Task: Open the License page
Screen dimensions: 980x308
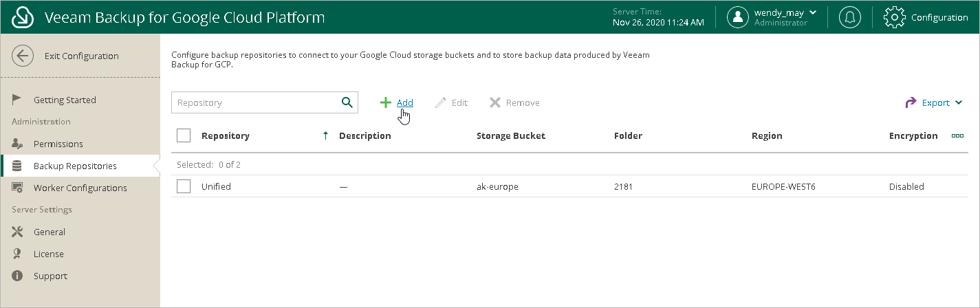Action: click(x=48, y=254)
